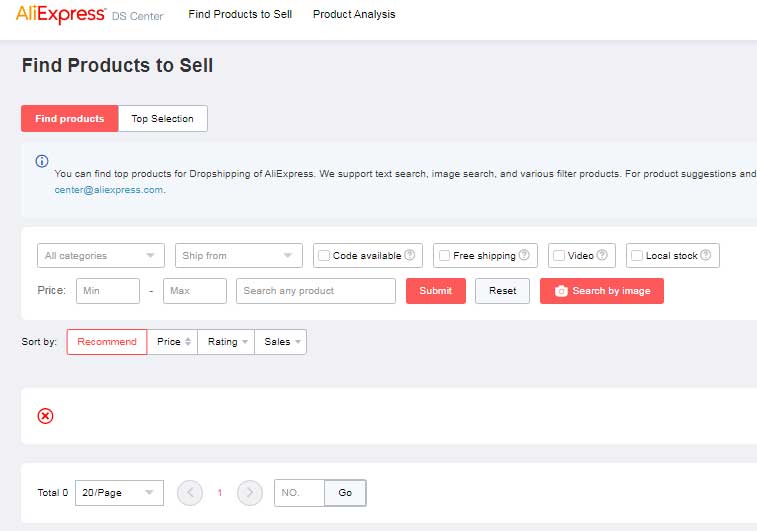
Task: Go to the previous page arrow
Action: [x=190, y=493]
